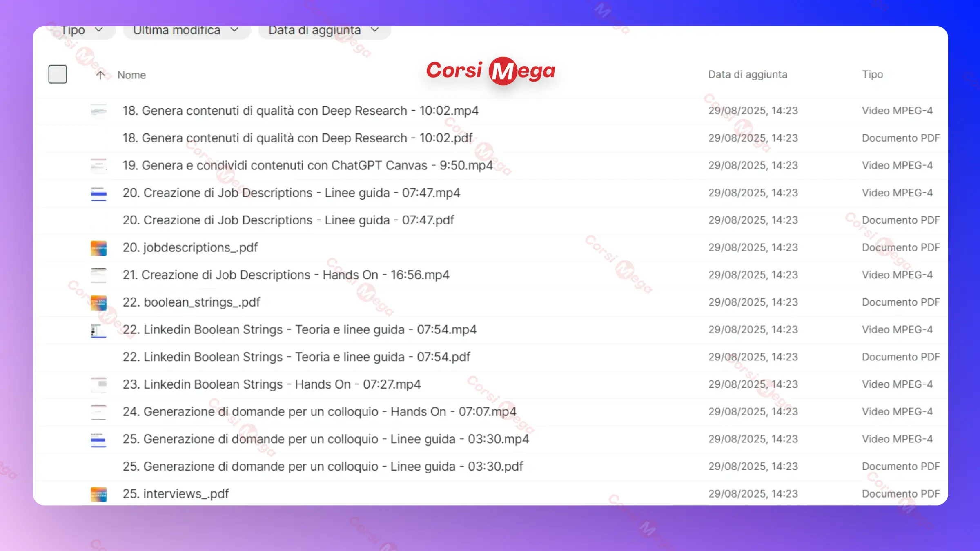Expand the Ultima modifica filter dropdown
The height and width of the screenshot is (551, 980).
coord(186,31)
